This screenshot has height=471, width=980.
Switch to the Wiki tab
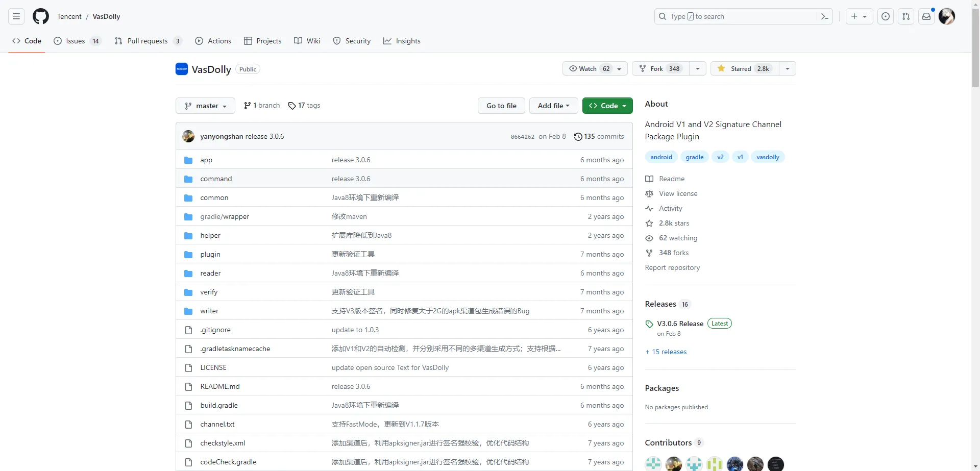point(307,41)
